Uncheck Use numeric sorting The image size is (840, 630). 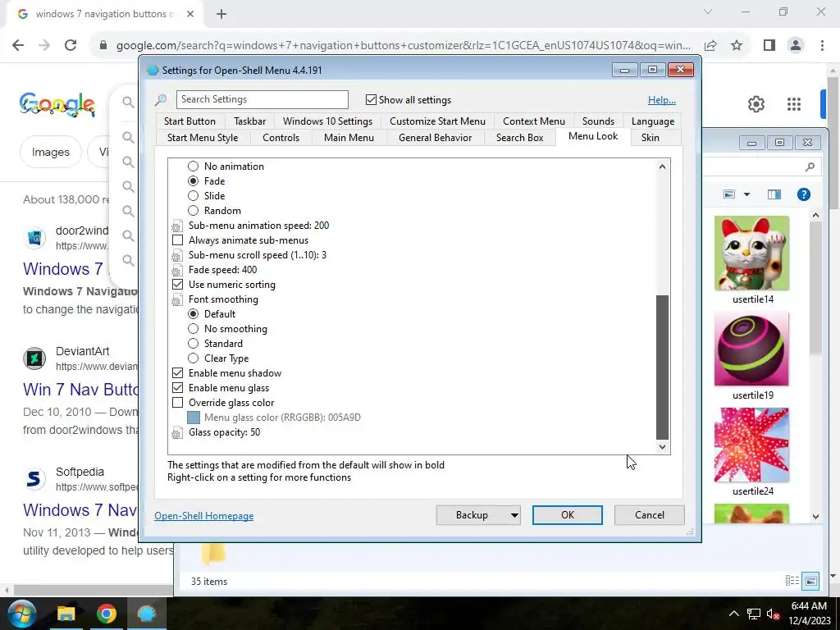[x=177, y=285]
